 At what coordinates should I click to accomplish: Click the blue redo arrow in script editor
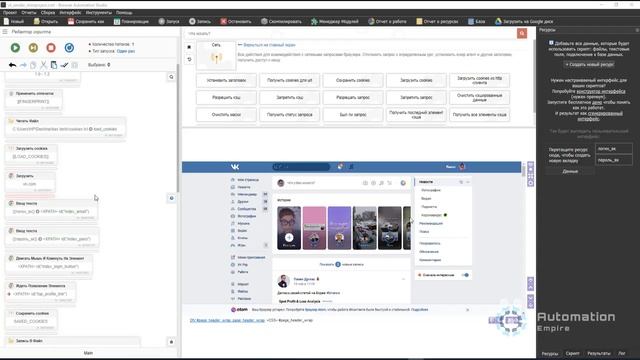[23, 65]
